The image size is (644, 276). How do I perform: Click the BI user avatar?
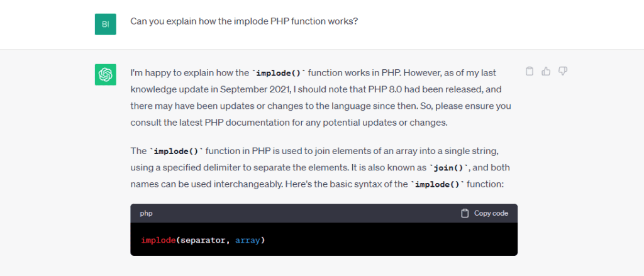coord(105,24)
